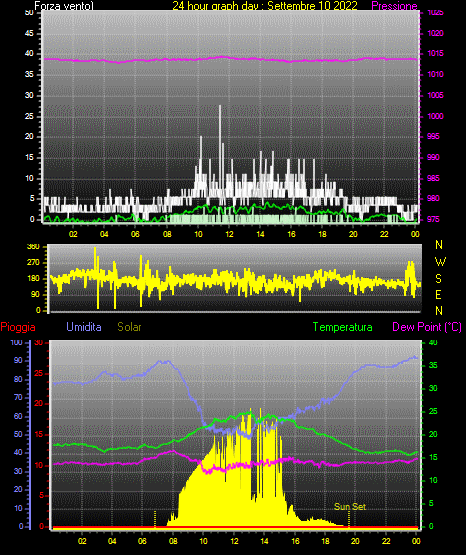Click the sunset dotted line marker
This screenshot has height=555, width=466.
tap(349, 519)
